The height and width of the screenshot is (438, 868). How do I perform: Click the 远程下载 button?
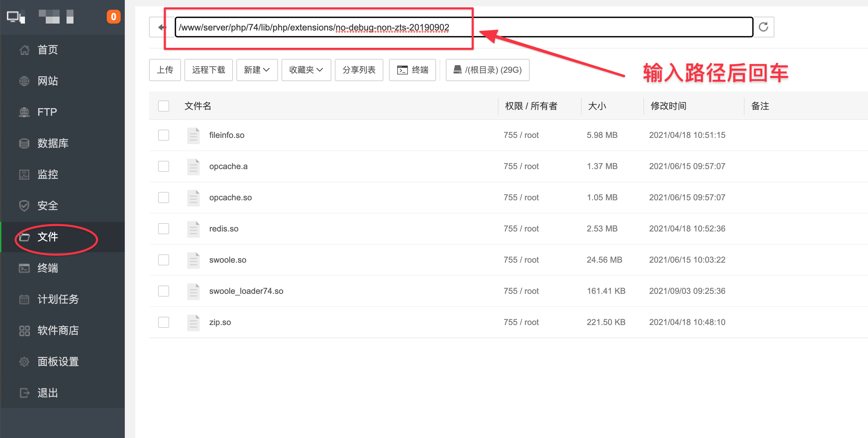[209, 70]
